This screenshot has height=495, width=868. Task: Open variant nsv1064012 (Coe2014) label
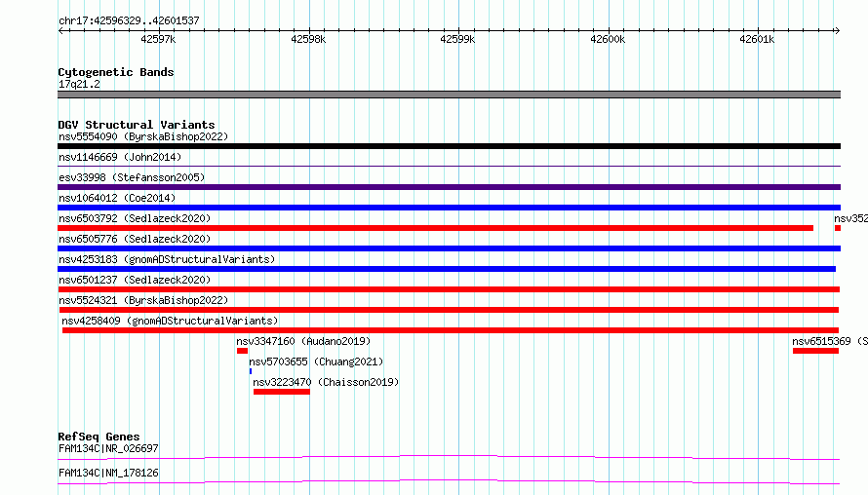pyautogui.click(x=117, y=198)
